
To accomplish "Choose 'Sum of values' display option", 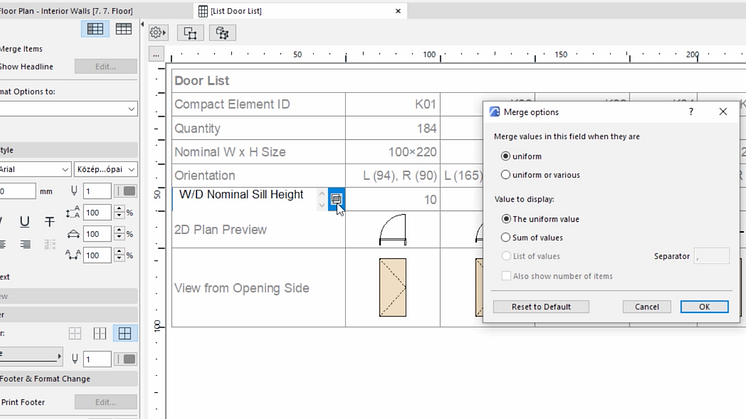I will [x=506, y=237].
